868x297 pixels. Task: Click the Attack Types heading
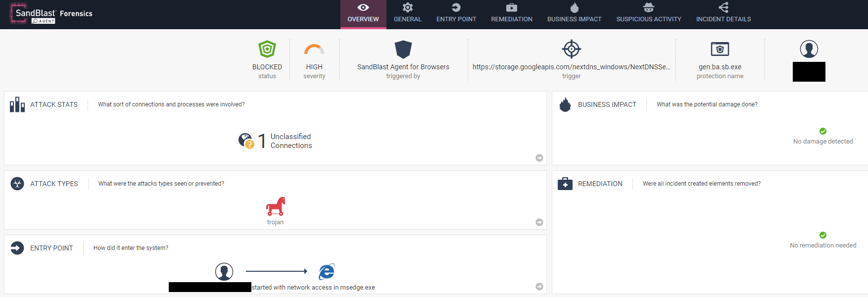(54, 184)
